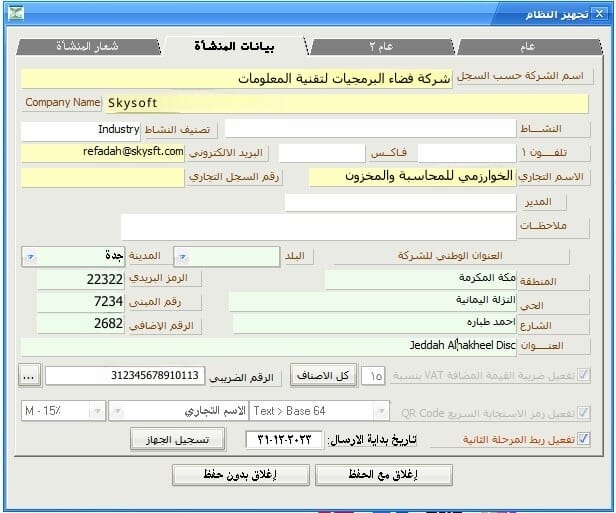Close the تجهيز النظام window
This screenshot has width=616, height=513.
(x=599, y=14)
